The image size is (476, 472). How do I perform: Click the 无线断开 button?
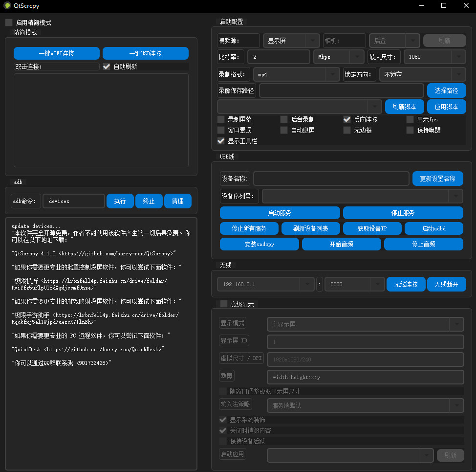[x=446, y=284]
